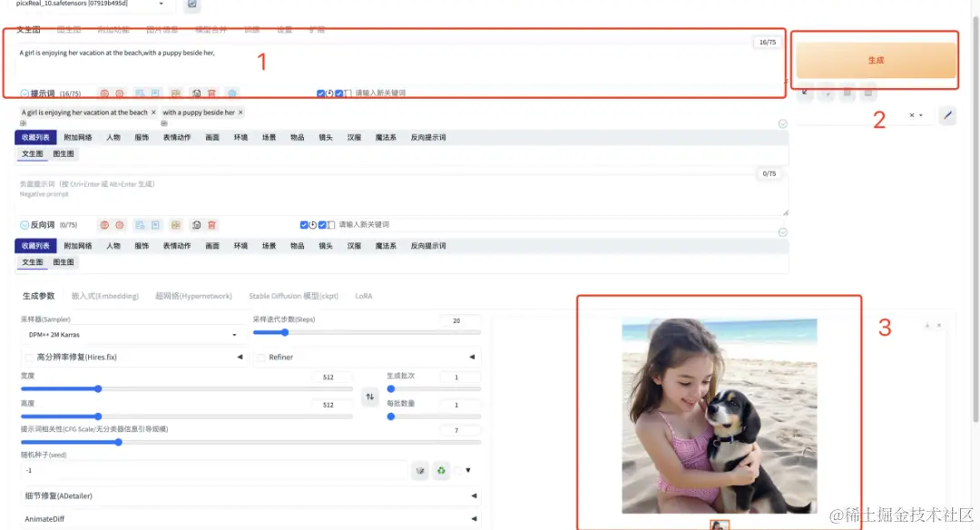Click the swap width and height arrows icon
980x530 pixels.
[370, 397]
